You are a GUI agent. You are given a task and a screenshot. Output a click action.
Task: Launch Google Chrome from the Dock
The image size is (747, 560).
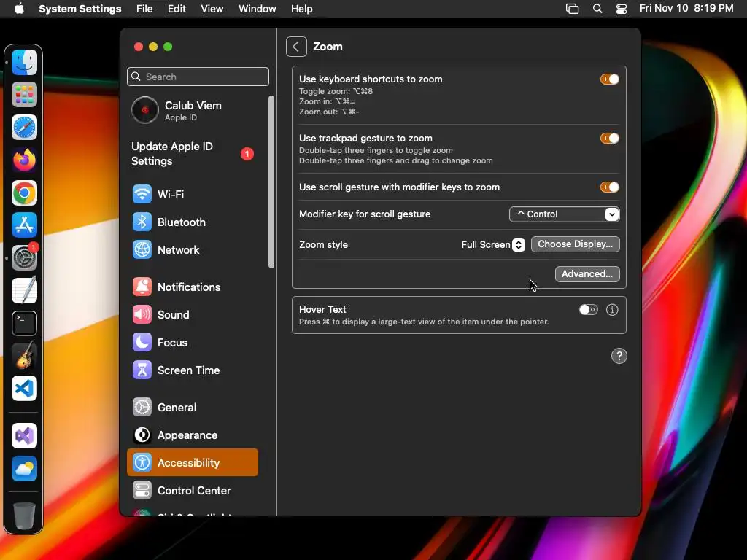point(24,192)
